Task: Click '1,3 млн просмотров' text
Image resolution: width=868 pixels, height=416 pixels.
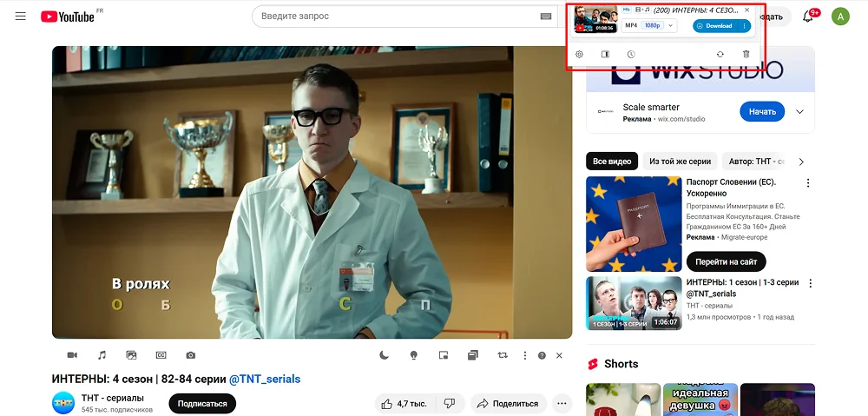Action: pos(719,317)
